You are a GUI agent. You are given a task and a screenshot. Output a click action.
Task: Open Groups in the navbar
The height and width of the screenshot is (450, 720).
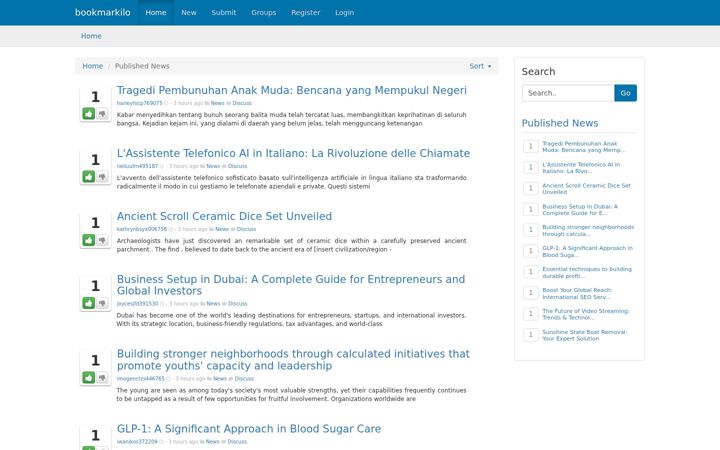tap(264, 12)
